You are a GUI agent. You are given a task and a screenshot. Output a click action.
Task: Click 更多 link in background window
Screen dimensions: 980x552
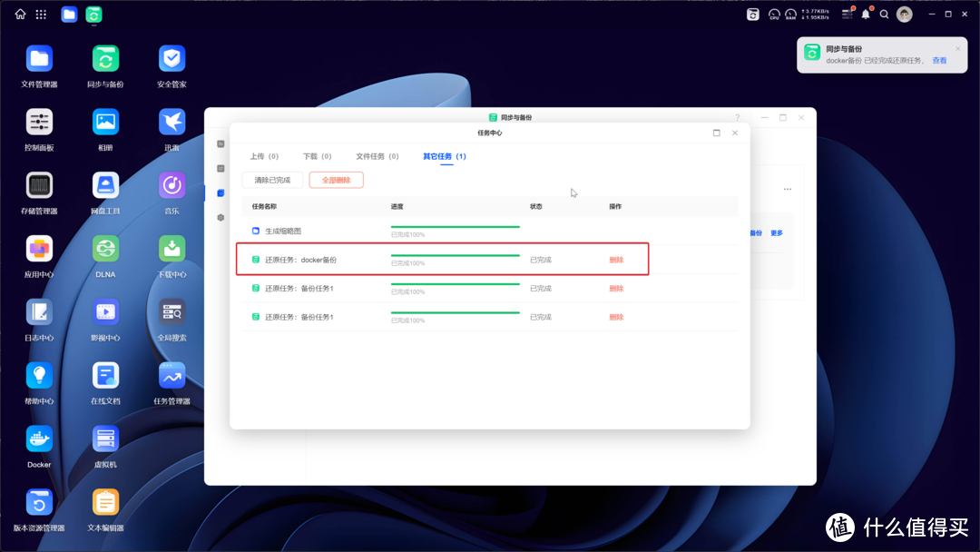tap(776, 233)
